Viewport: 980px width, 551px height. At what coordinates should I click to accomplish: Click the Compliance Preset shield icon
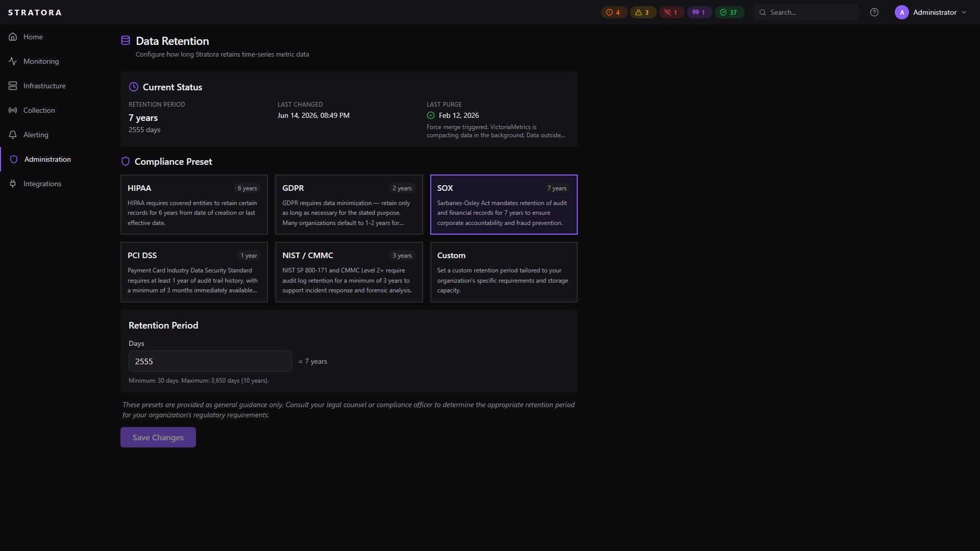[x=126, y=161]
